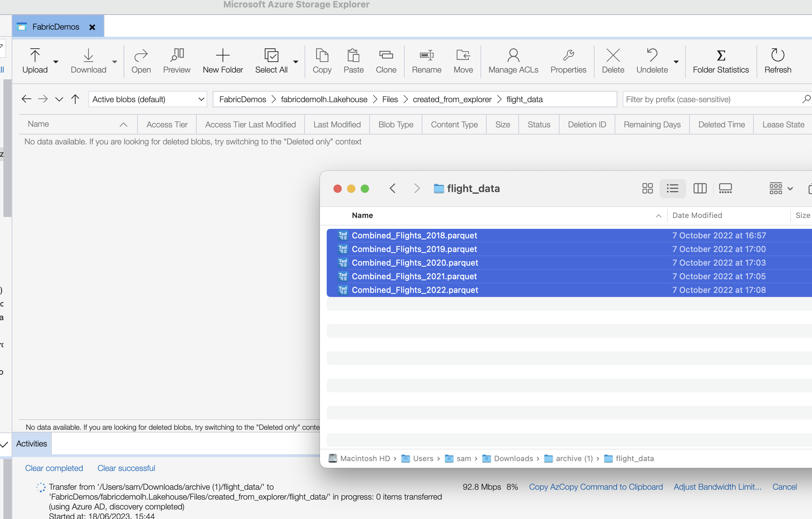Viewport: 812px width, 519px height.
Task: Toggle Select All blobs
Action: (271, 61)
